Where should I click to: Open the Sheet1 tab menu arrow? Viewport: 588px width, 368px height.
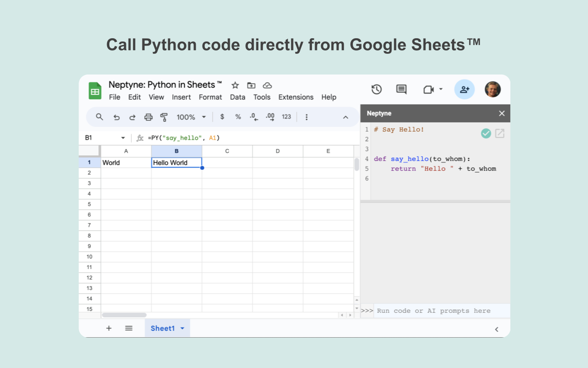click(182, 328)
